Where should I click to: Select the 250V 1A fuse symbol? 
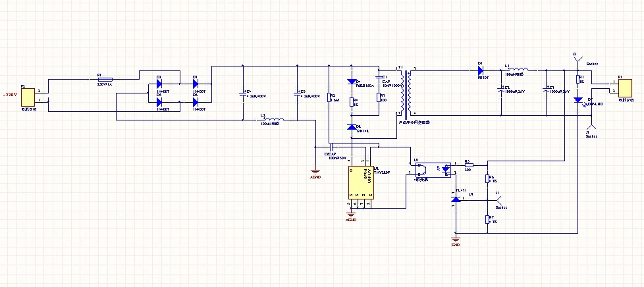point(105,79)
